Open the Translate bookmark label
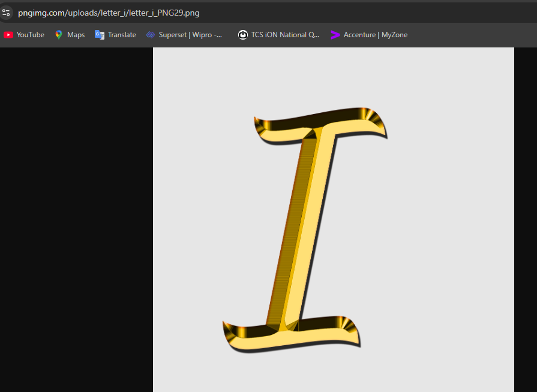This screenshot has width=537, height=392. [122, 35]
